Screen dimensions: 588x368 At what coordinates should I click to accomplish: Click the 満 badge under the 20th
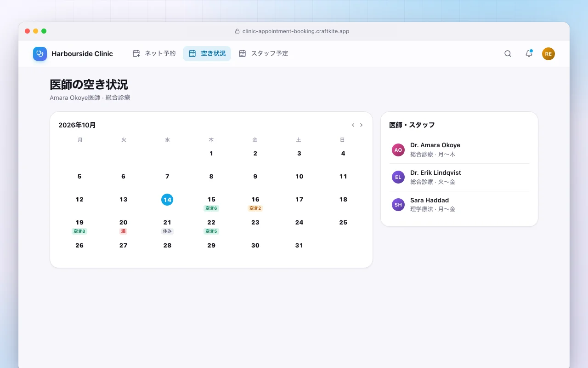[124, 231]
